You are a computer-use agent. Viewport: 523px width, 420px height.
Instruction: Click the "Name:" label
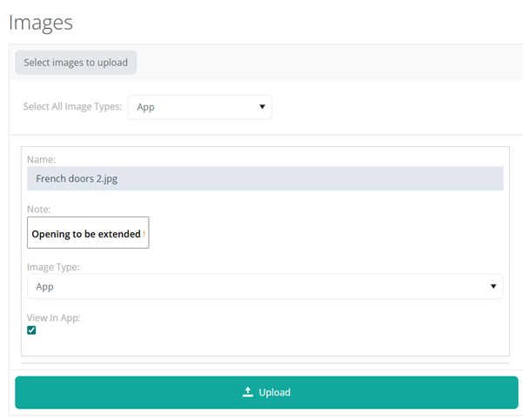pyautogui.click(x=41, y=159)
